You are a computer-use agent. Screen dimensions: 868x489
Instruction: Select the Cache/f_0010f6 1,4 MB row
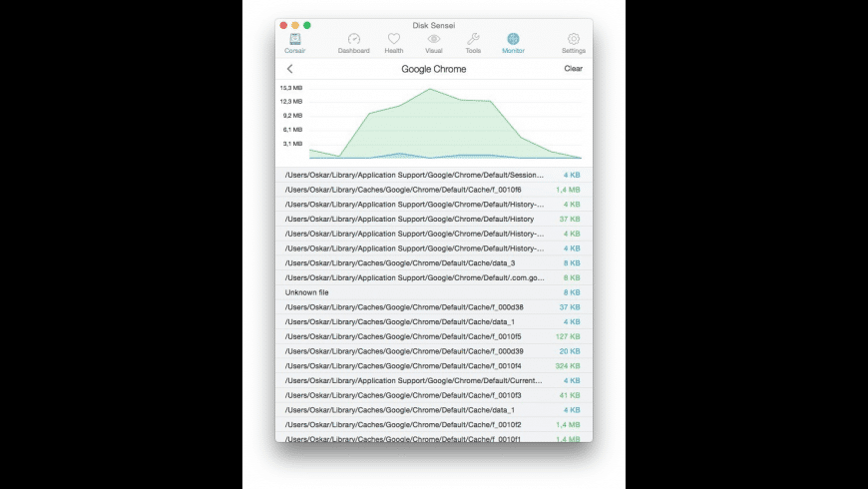pos(433,190)
